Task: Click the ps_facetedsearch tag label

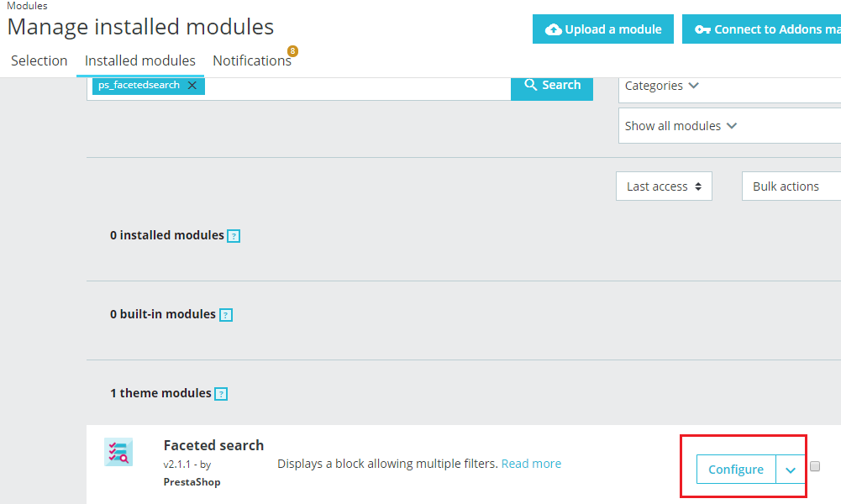Action: click(x=139, y=85)
